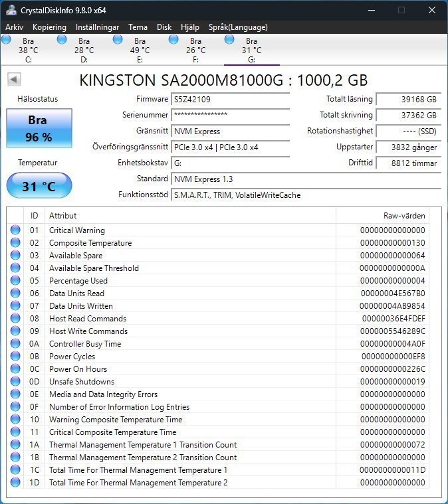
Task: Select the C: drive status orb
Action: (x=6, y=40)
